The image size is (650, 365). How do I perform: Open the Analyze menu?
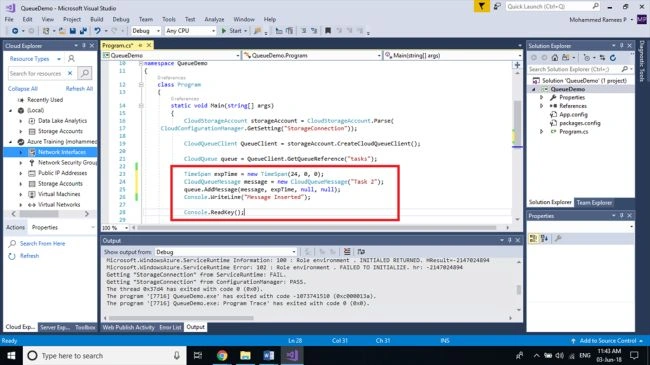tap(214, 19)
